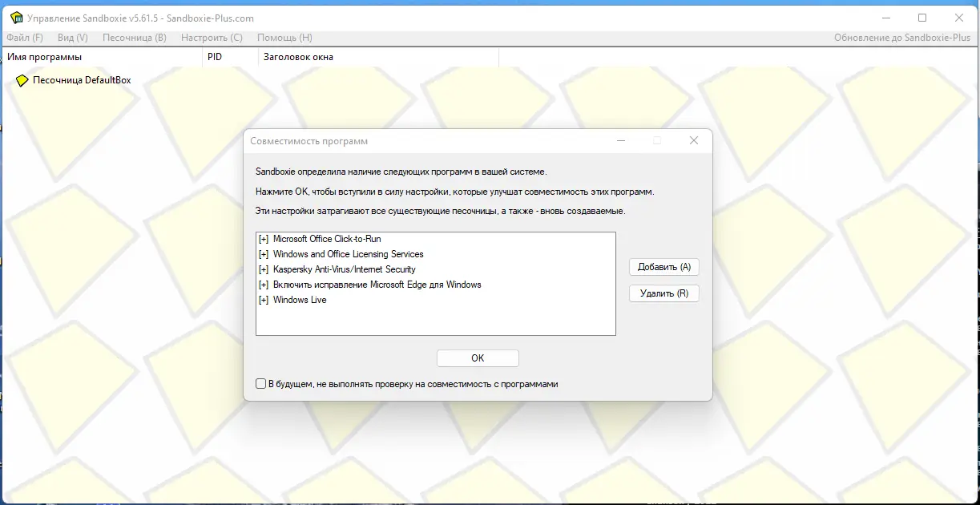The image size is (980, 505).
Task: Select Windows Live list item text
Action: click(x=300, y=300)
